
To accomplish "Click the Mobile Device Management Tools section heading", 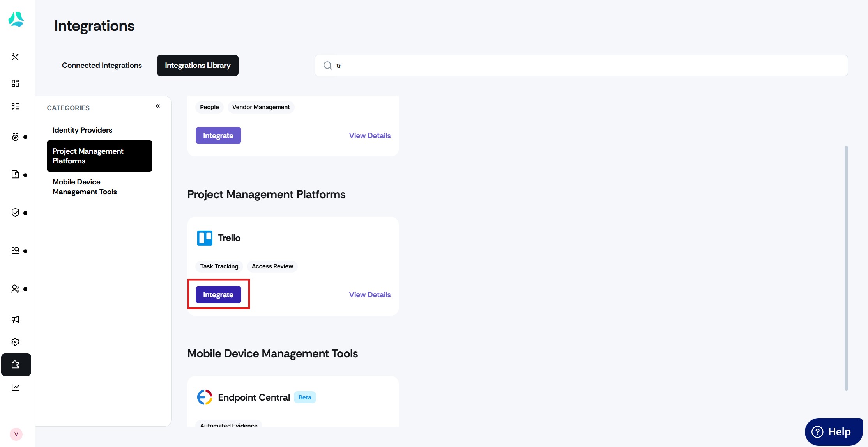I will coord(272,353).
